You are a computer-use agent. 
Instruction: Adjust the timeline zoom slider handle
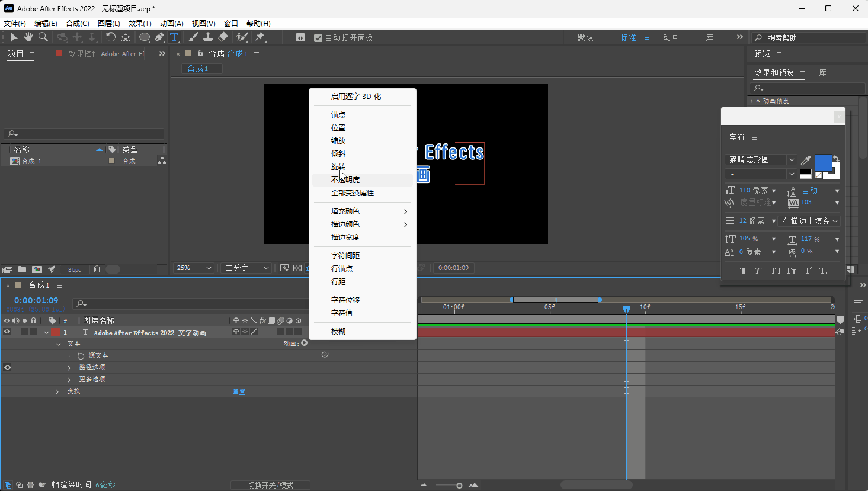coord(459,486)
